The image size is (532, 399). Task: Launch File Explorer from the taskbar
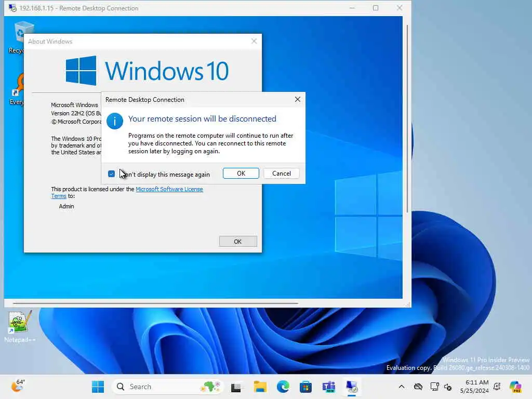click(x=260, y=387)
